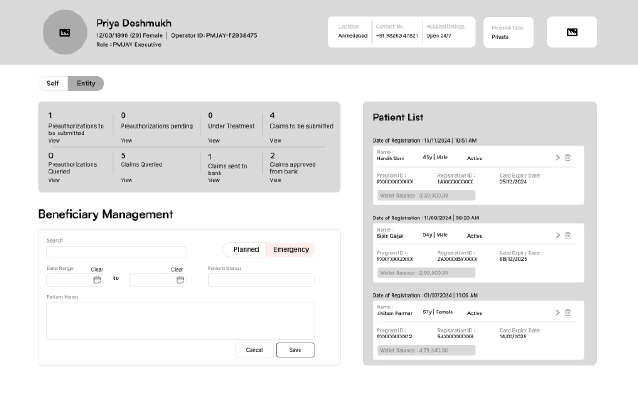The width and height of the screenshot is (638, 397).
Task: Click the image icon tile beside Hospital type
Action: tap(572, 32)
